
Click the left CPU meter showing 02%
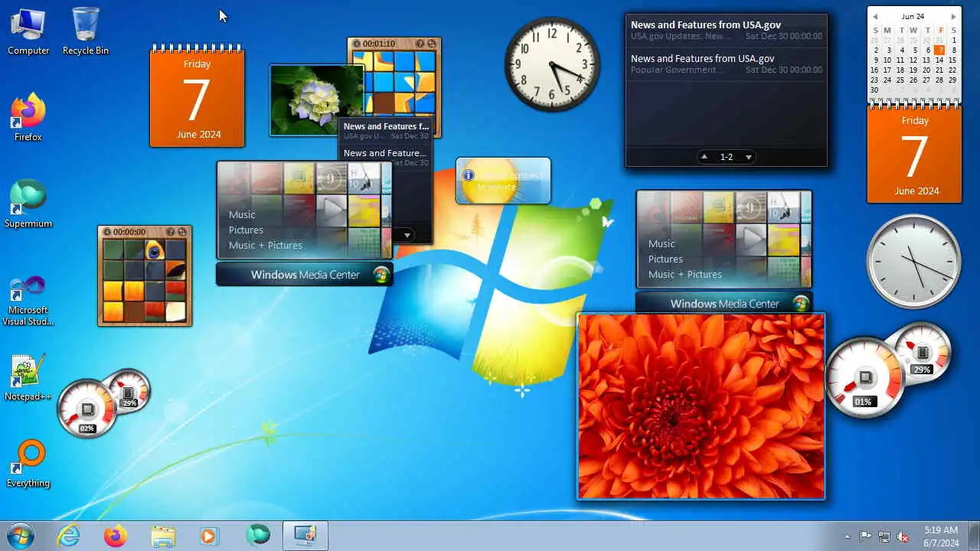click(x=87, y=409)
